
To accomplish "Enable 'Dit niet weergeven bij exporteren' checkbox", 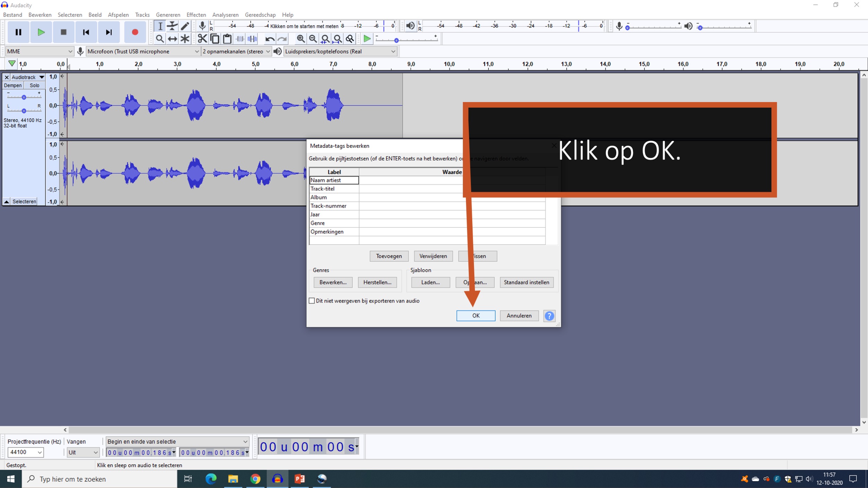I will point(312,301).
